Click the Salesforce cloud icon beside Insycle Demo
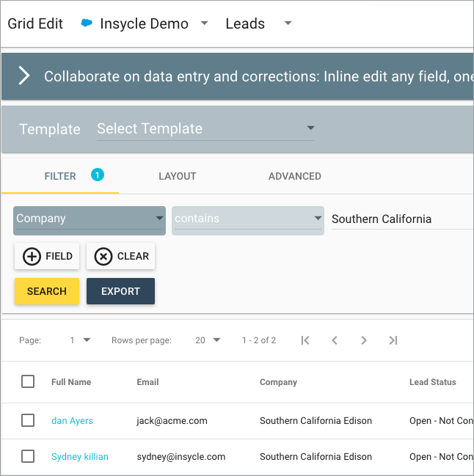Viewport: 474px width, 476px height. point(87,23)
